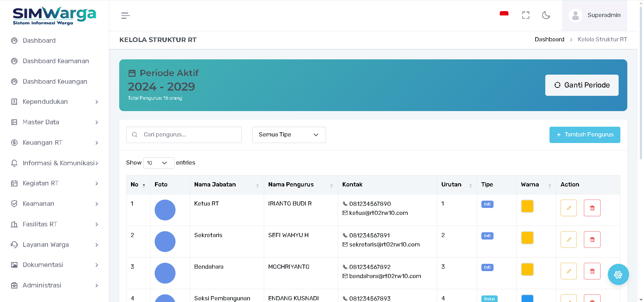Image resolution: width=644 pixels, height=302 pixels.
Task: Open the Show entries count dropdown
Action: click(x=158, y=163)
